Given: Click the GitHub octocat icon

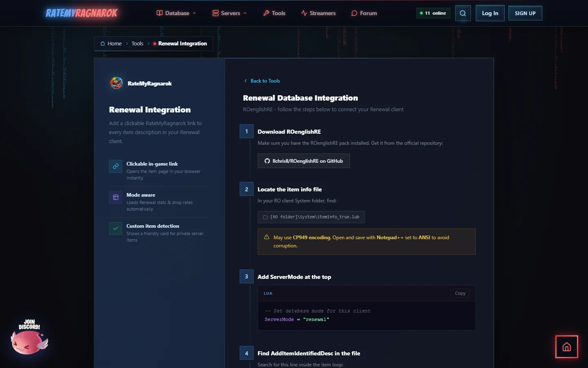Looking at the screenshot, I should click(267, 161).
